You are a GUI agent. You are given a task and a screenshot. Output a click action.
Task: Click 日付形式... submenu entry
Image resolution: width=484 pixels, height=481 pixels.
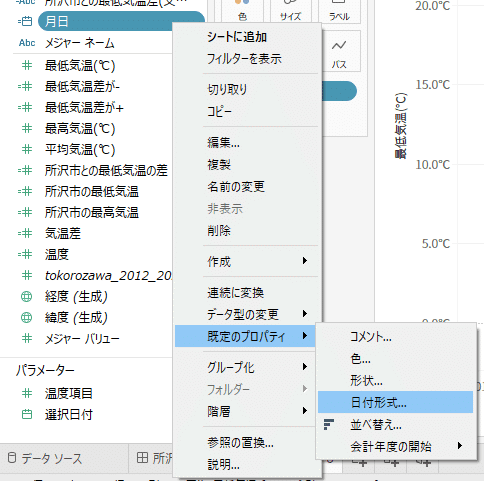pos(395,402)
